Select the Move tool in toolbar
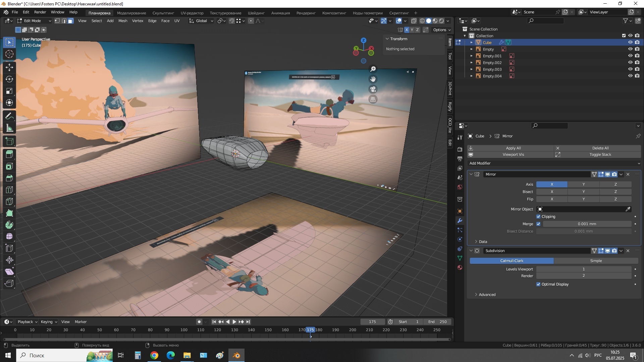The width and height of the screenshot is (644, 362). click(9, 67)
